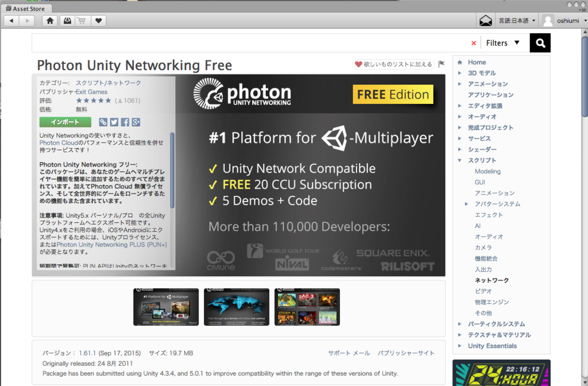Select the ビデオ subcategory

483,291
